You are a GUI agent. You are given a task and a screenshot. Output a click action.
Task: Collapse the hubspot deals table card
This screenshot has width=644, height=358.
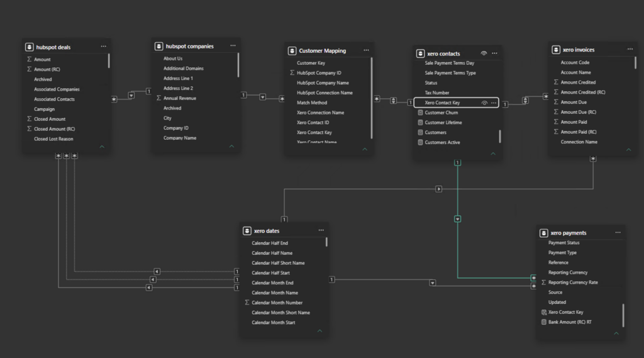102,147
